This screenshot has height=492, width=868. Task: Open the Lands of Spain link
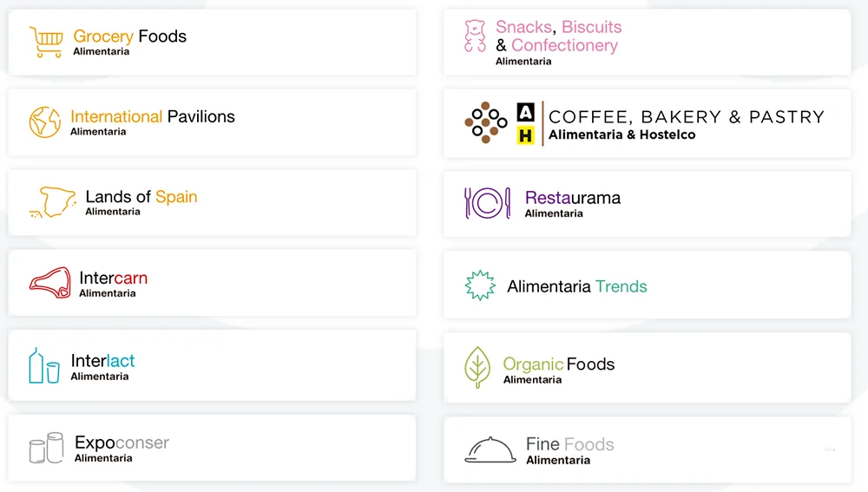click(141, 197)
